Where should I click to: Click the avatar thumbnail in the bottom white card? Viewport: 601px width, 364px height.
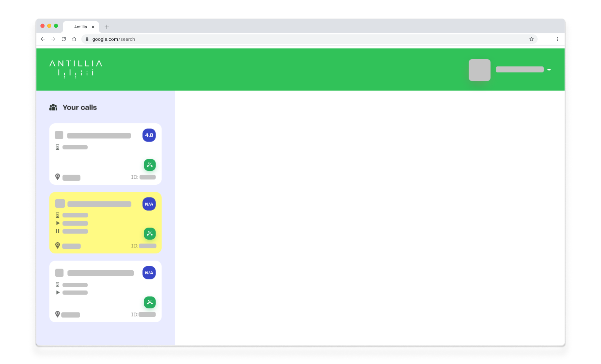(x=59, y=273)
